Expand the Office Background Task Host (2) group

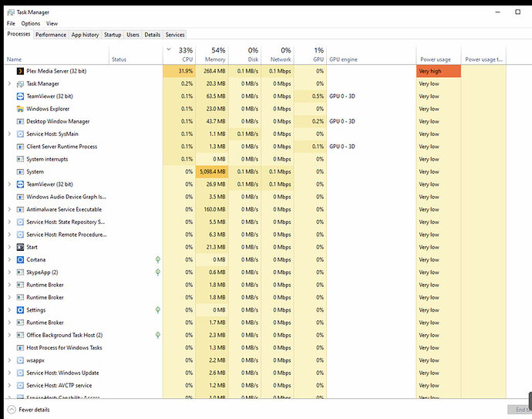(9, 335)
